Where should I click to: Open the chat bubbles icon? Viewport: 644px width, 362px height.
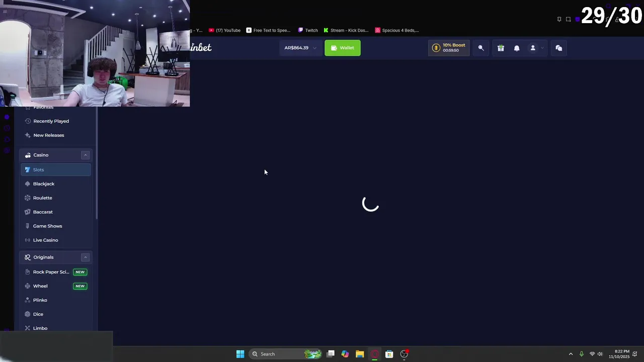point(559,48)
